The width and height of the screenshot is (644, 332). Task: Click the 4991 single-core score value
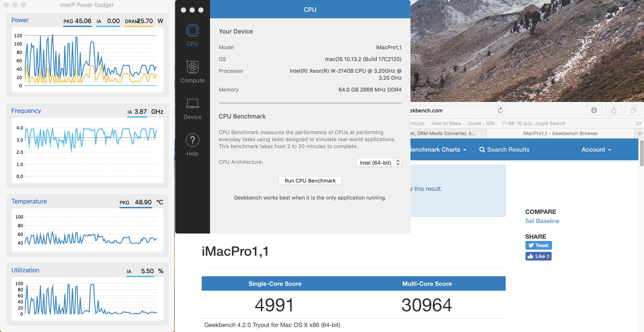[274, 305]
